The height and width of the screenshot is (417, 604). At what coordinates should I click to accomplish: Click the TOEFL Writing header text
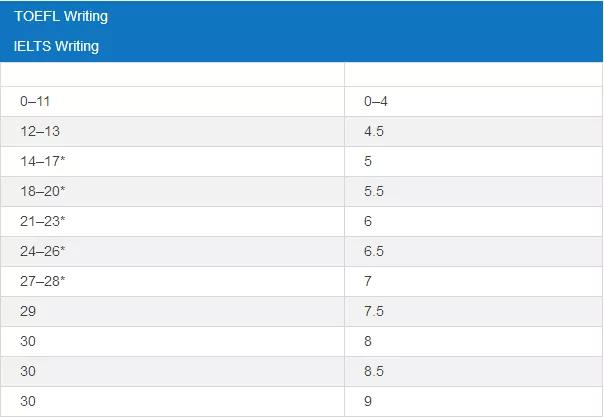[61, 17]
